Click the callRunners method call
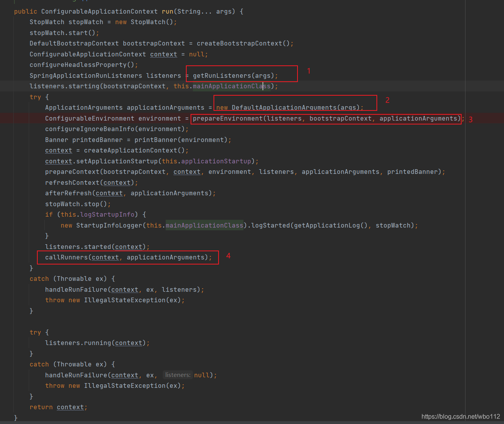The width and height of the screenshot is (504, 424). click(66, 258)
